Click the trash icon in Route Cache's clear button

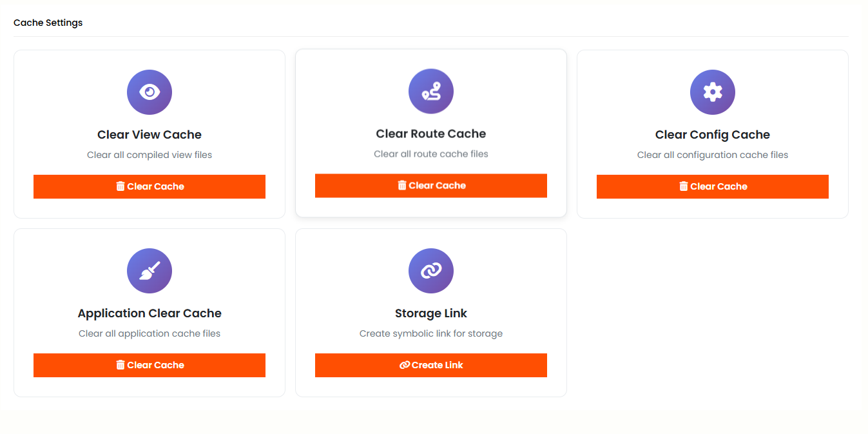click(403, 185)
